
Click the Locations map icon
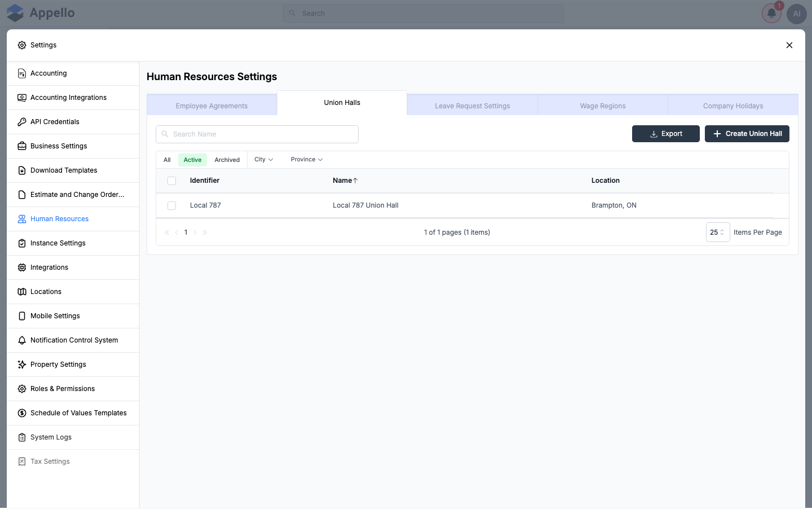click(22, 292)
